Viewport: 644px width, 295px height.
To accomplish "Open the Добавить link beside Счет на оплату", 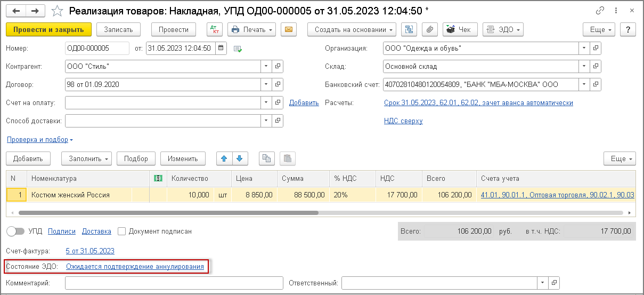I will pos(304,103).
